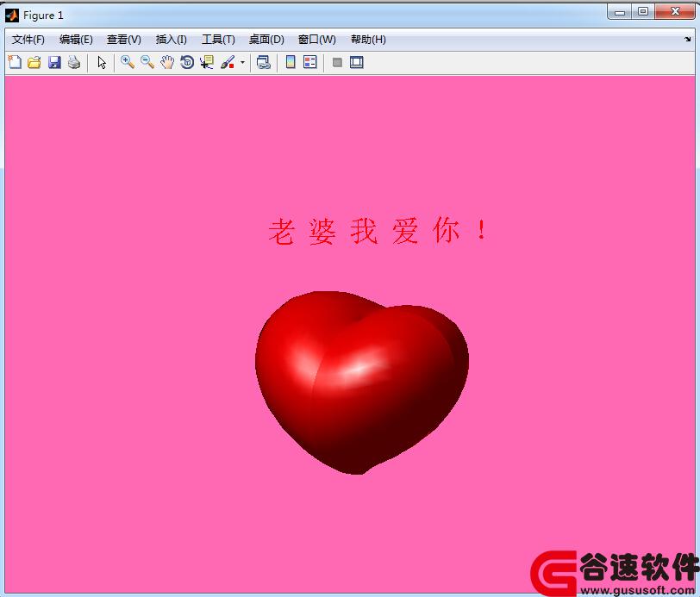The height and width of the screenshot is (597, 700).
Task: Activate the Zoom Out magnifier tool
Action: pos(147,62)
